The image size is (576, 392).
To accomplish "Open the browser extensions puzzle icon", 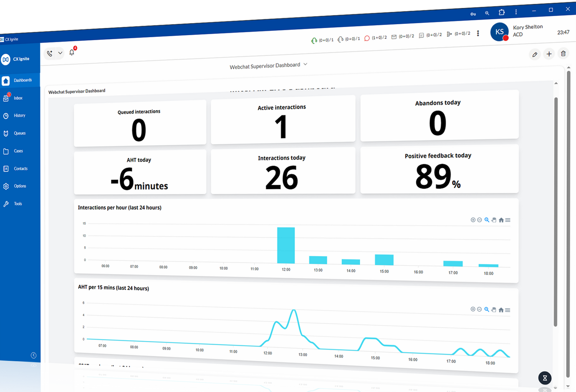I will pos(502,12).
